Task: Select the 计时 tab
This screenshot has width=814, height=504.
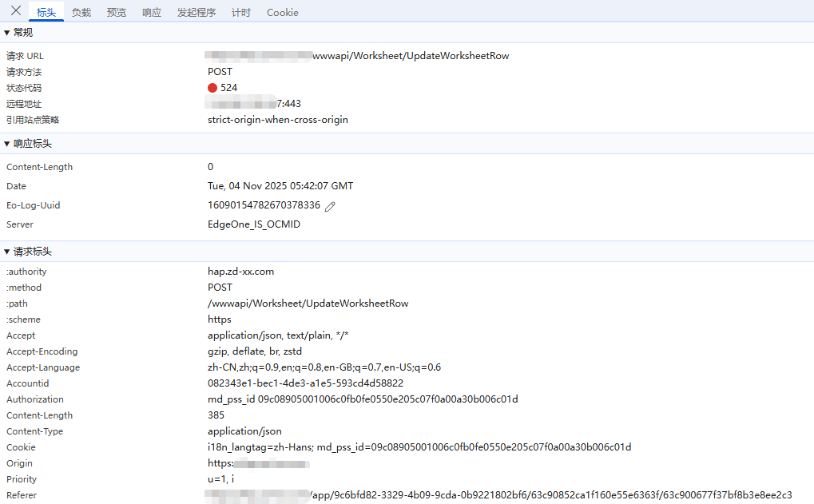Action: [240, 13]
